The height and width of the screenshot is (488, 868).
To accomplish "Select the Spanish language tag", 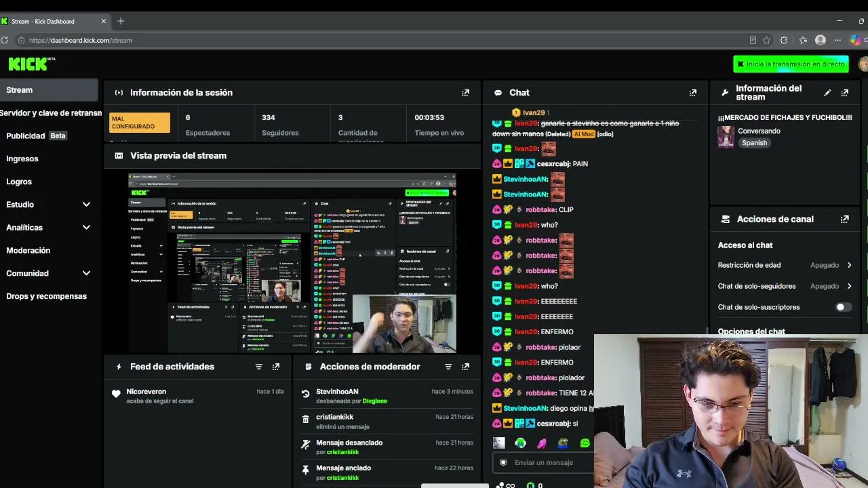I will click(x=754, y=143).
